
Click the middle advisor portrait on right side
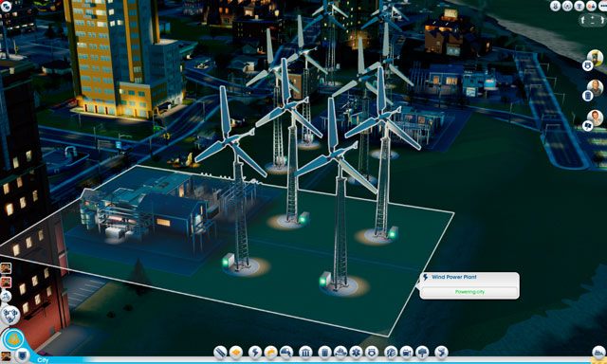pos(595,88)
